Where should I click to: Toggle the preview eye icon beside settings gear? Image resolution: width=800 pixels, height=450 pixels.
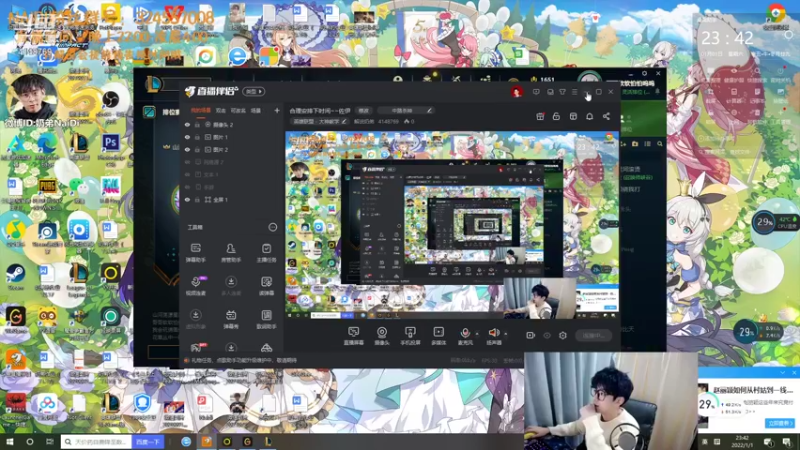[547, 335]
